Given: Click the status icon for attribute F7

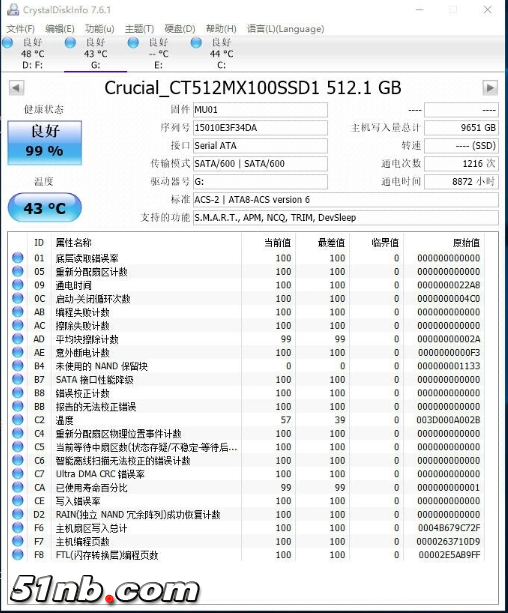Looking at the screenshot, I should tap(18, 541).
